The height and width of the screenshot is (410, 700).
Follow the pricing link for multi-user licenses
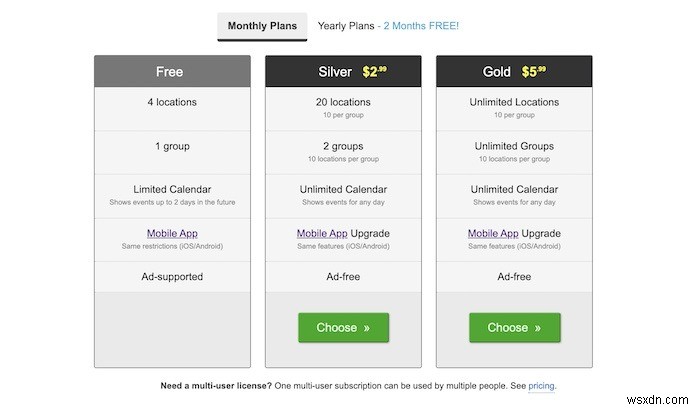tap(541, 385)
